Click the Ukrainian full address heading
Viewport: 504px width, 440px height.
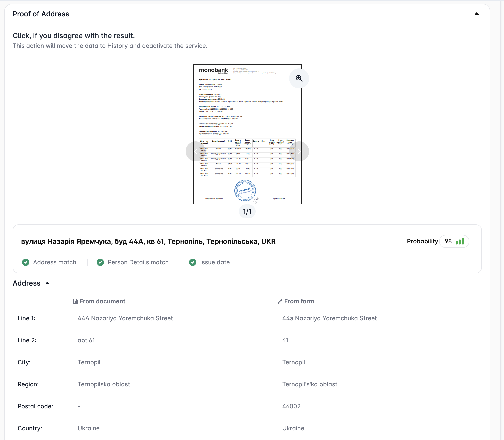[x=148, y=241]
